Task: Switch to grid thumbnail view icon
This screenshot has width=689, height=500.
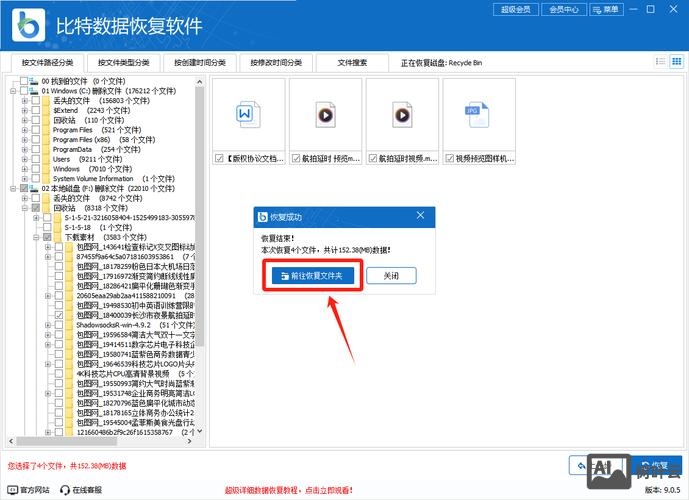Action: coord(677,62)
